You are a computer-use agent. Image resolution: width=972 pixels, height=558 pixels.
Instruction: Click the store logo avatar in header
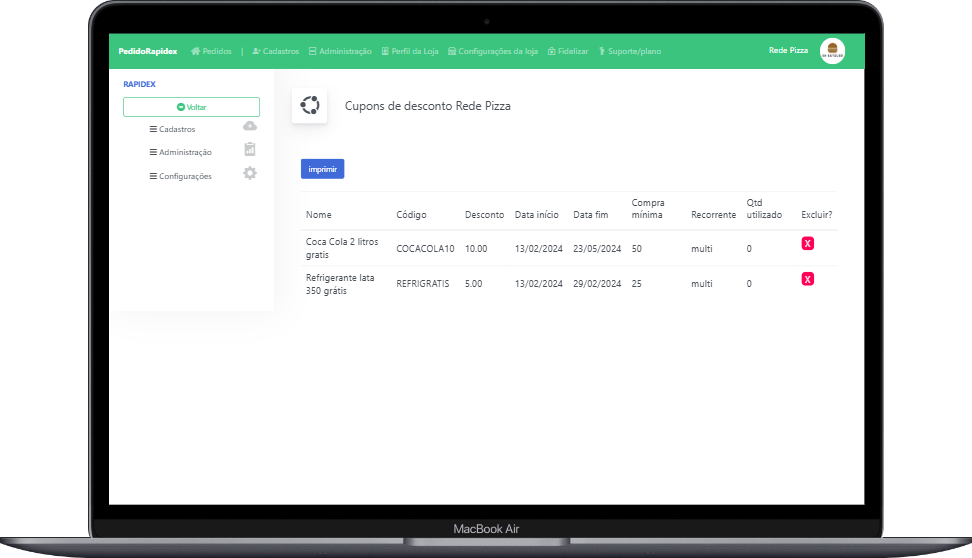[x=832, y=51]
